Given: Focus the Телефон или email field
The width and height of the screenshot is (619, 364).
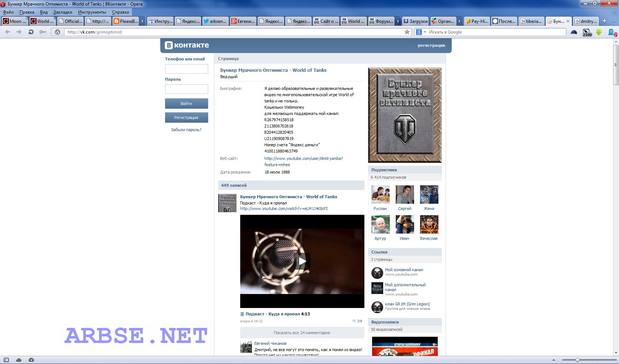Looking at the screenshot, I should coord(186,69).
